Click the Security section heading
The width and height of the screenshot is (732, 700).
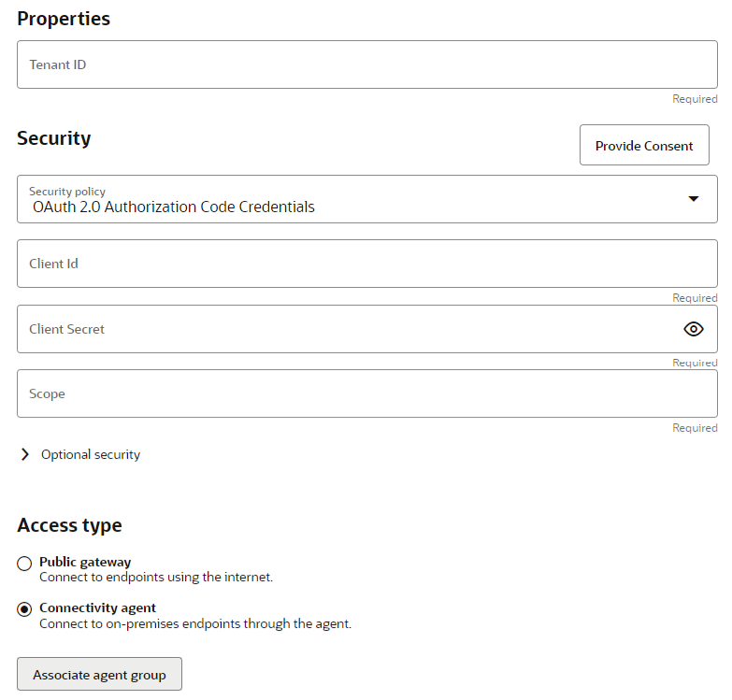click(54, 138)
